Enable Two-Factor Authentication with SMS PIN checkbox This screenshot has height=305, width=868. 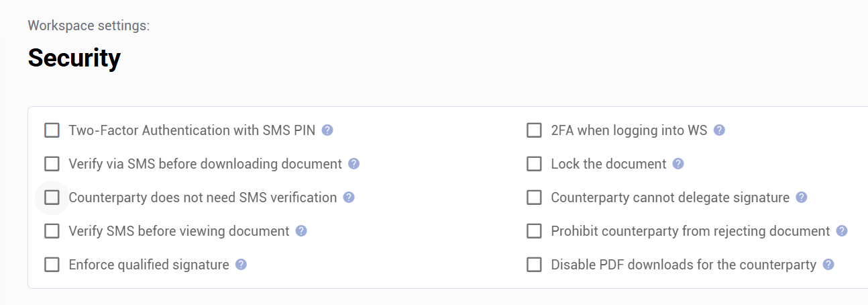pyautogui.click(x=52, y=130)
